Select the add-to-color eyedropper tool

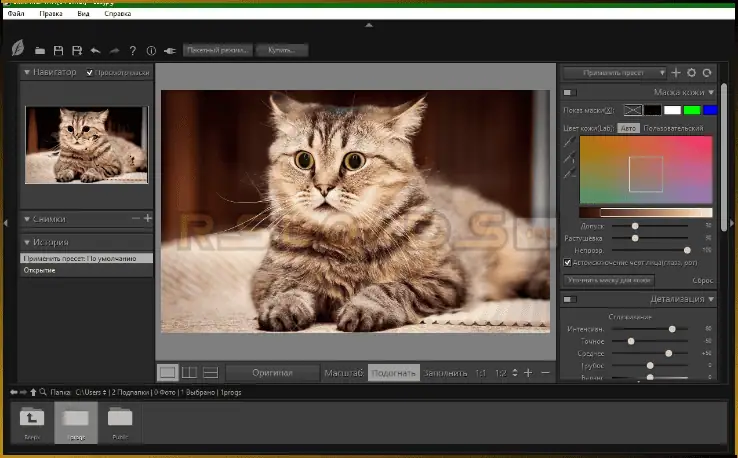tap(570, 158)
